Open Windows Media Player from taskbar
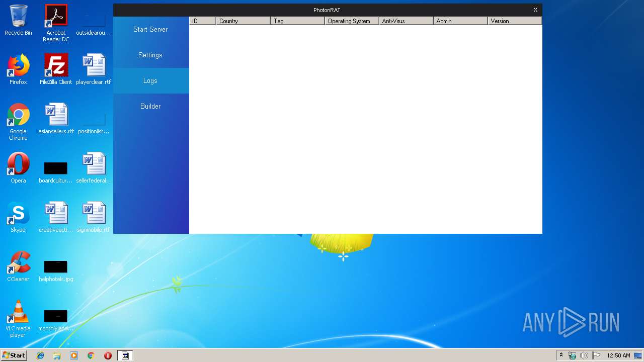 74,355
